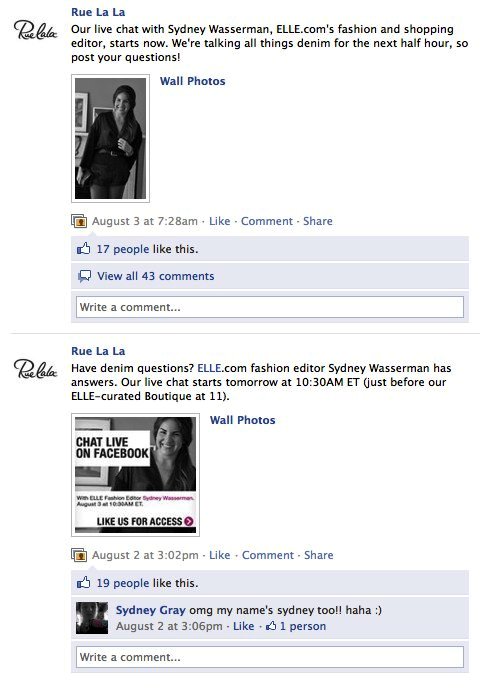The image size is (480, 683).
Task: Click the ELLE link in the second post
Action: point(209,368)
